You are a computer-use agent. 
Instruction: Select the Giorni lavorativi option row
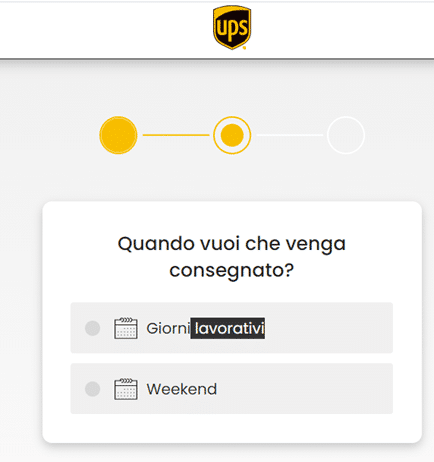232,328
